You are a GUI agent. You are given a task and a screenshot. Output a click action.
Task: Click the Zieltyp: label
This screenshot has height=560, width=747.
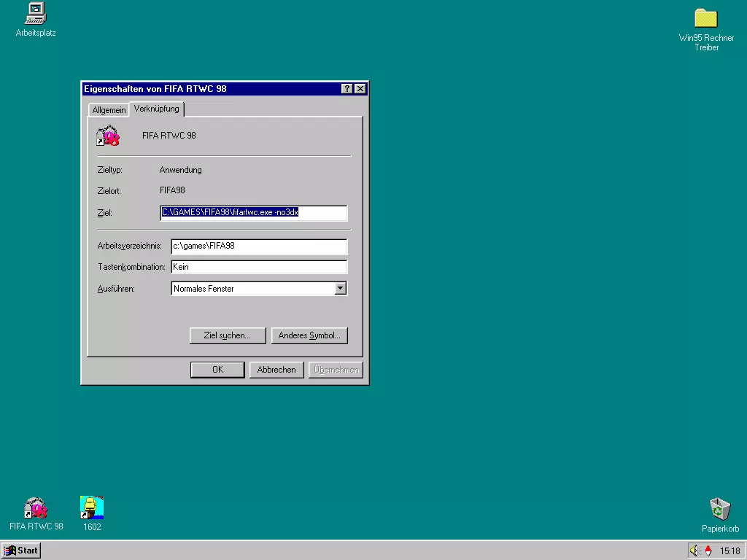pos(109,170)
